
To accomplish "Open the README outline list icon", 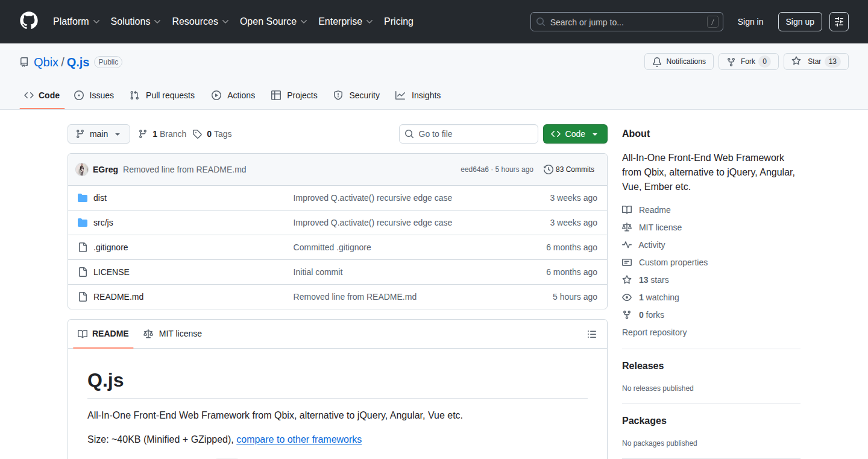I will click(x=592, y=334).
